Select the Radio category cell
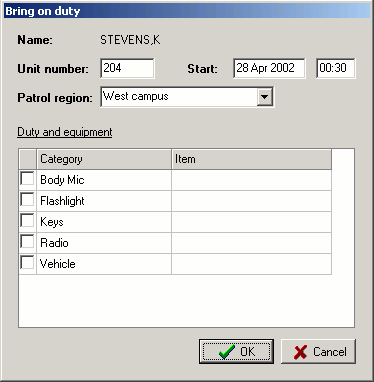374x382 pixels. click(104, 243)
